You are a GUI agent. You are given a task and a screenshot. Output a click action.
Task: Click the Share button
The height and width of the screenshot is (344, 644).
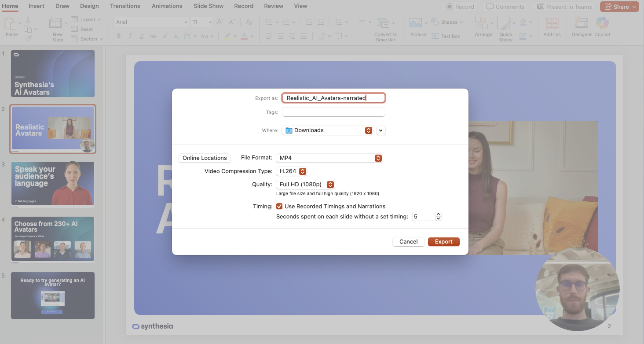click(619, 7)
